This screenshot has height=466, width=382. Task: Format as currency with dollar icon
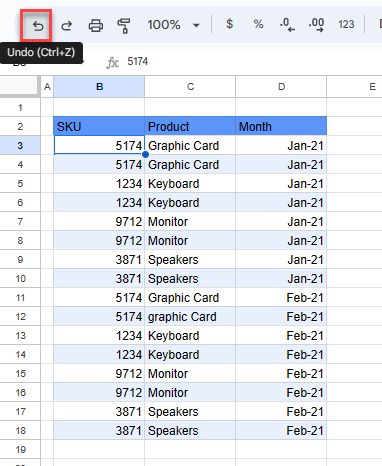pos(229,24)
